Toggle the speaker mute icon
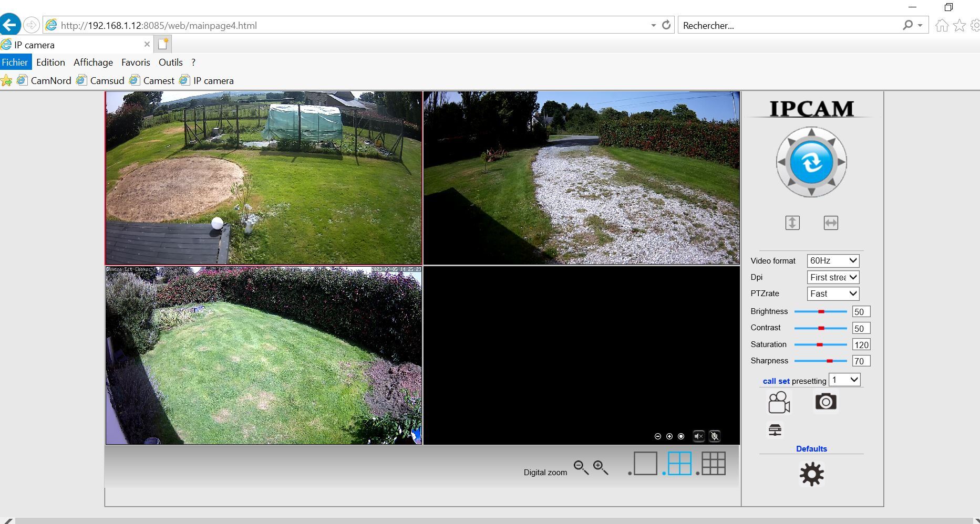Screen dimensions: 980x524 pyautogui.click(x=698, y=436)
